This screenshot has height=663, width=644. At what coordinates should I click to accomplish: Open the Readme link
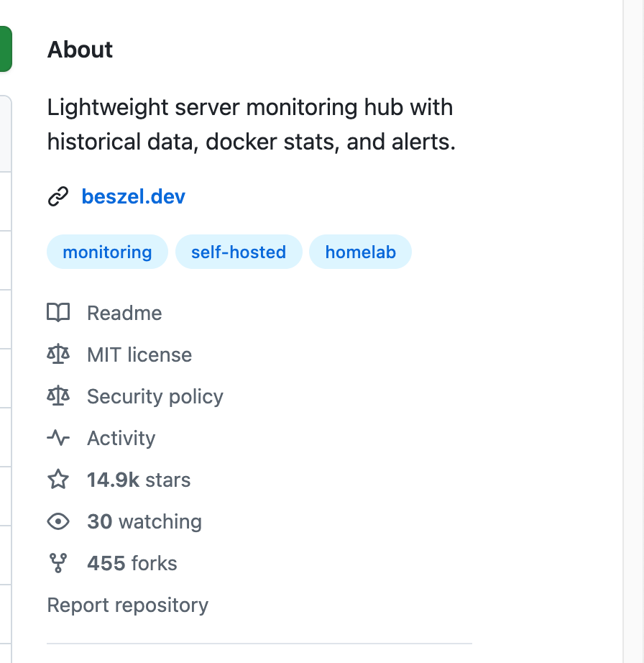coord(124,313)
